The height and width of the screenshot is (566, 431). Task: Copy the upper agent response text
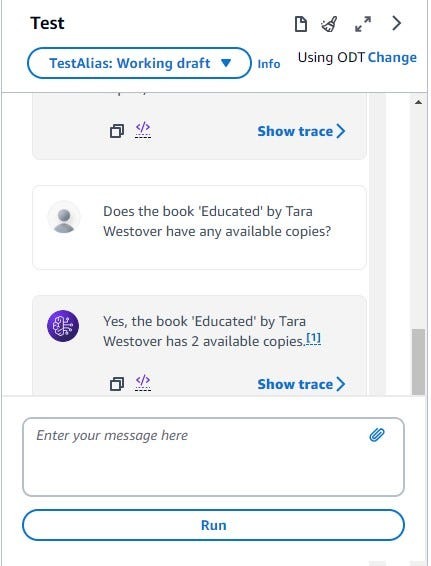click(x=117, y=131)
